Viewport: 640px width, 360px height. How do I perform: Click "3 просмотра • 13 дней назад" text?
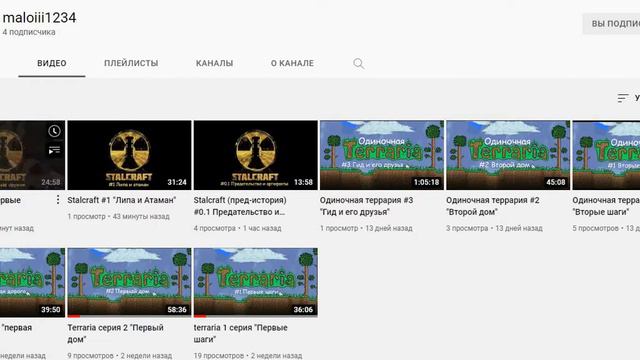[494, 228]
